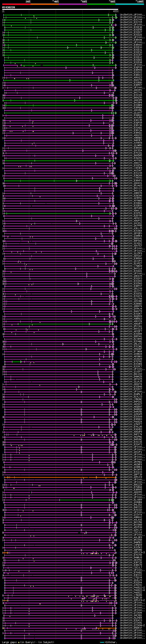Open the UniRef100_Q46CR5 entry

[x=131, y=100]
